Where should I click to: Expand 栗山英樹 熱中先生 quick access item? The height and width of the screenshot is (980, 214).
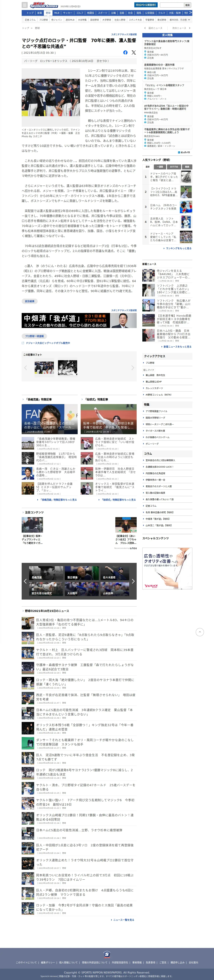click(x=167, y=375)
